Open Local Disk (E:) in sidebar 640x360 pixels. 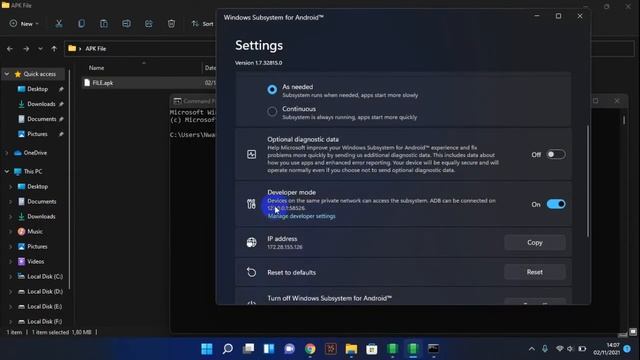click(44, 307)
